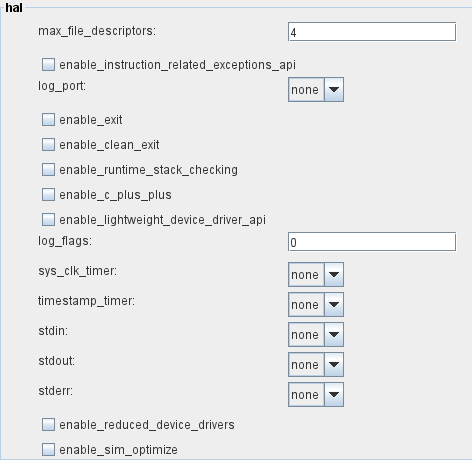The image size is (472, 460).
Task: Toggle enable_lightweight_device_driver_api checkbox
Action: tap(48, 219)
